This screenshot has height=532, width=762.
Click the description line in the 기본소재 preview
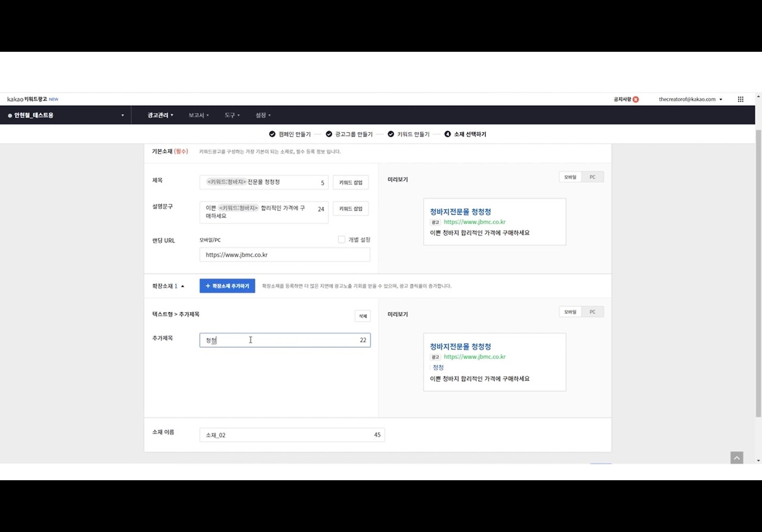tap(480, 233)
